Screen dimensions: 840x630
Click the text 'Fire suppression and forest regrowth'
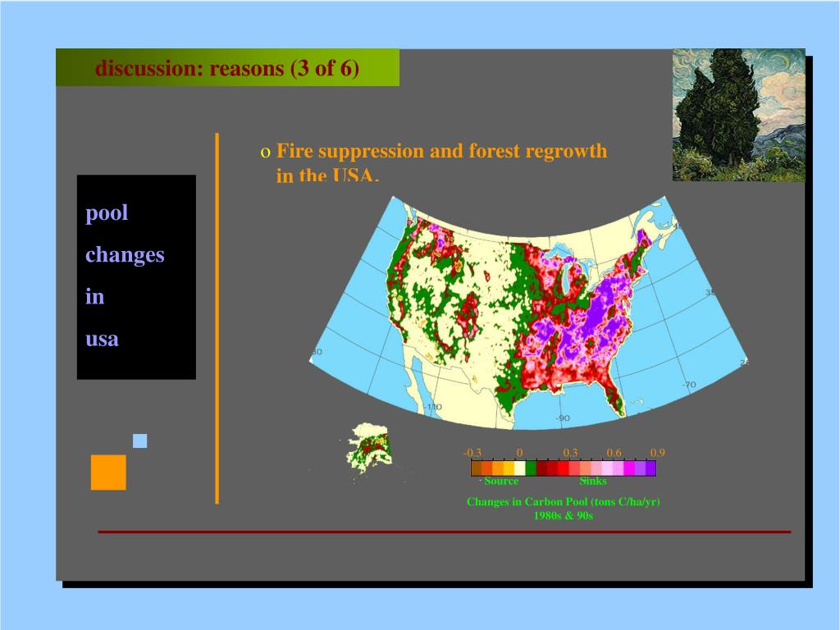click(441, 151)
